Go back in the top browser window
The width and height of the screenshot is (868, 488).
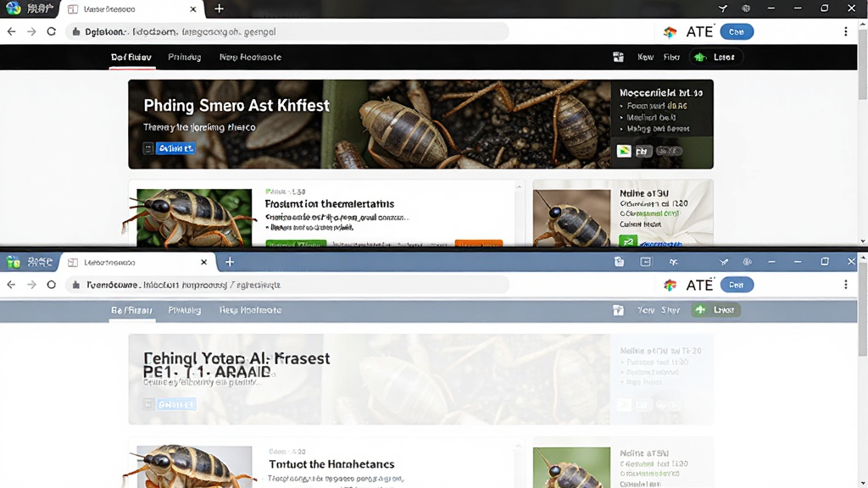pyautogui.click(x=12, y=31)
